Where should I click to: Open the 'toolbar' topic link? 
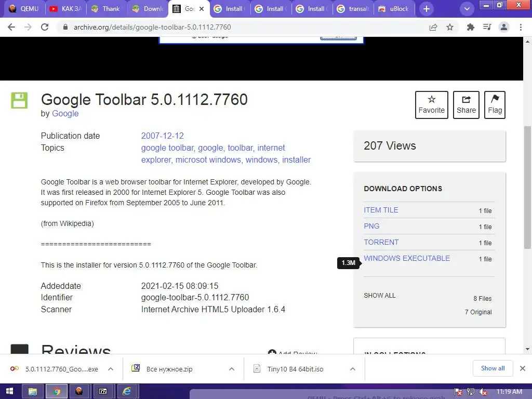[240, 148]
